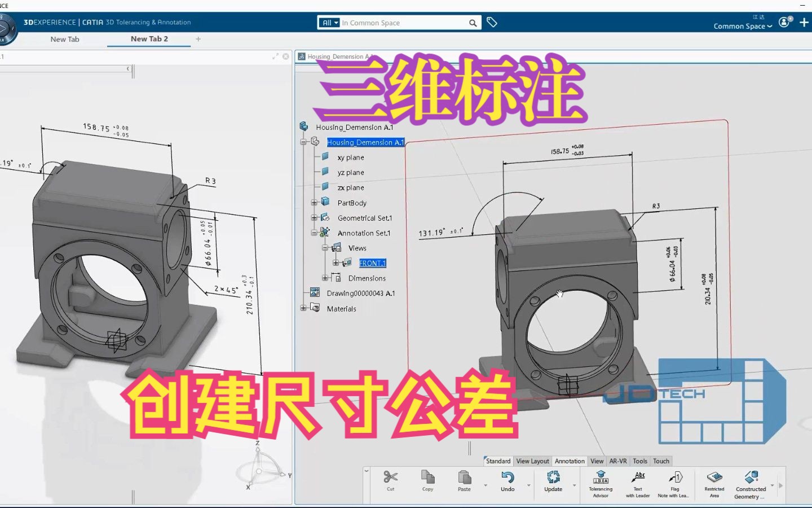
Task: Select the Flag Note with Leader tool
Action: 674,483
